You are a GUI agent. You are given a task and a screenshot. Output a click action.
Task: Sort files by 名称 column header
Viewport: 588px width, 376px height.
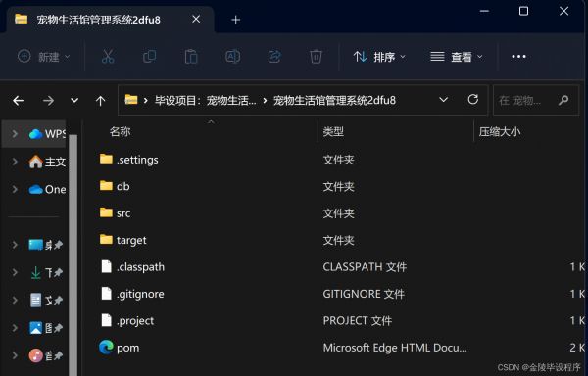click(x=120, y=131)
